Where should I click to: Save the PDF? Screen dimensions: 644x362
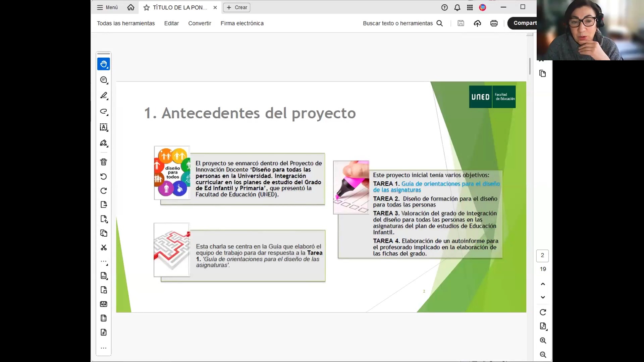[x=461, y=23]
